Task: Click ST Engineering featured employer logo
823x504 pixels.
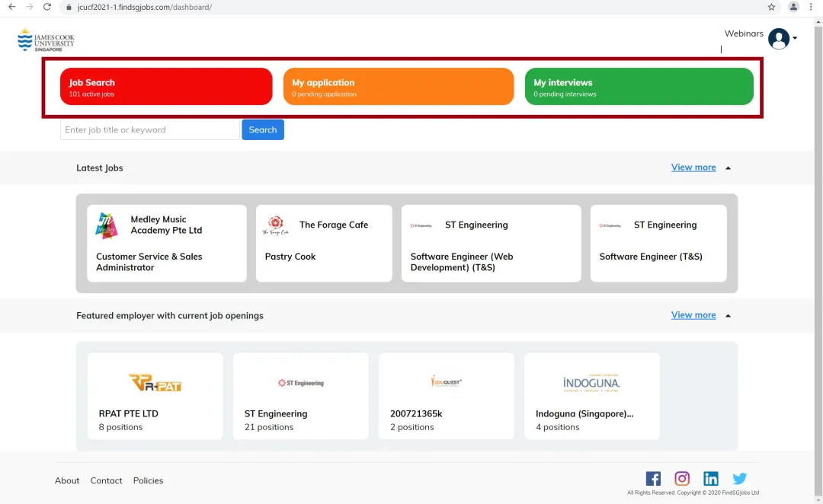Action: 301,383
